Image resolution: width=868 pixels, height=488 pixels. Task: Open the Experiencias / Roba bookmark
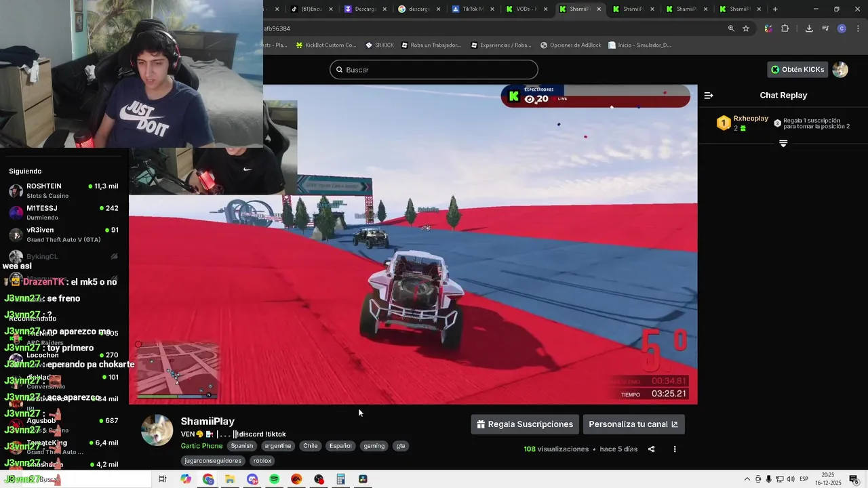[x=500, y=45]
